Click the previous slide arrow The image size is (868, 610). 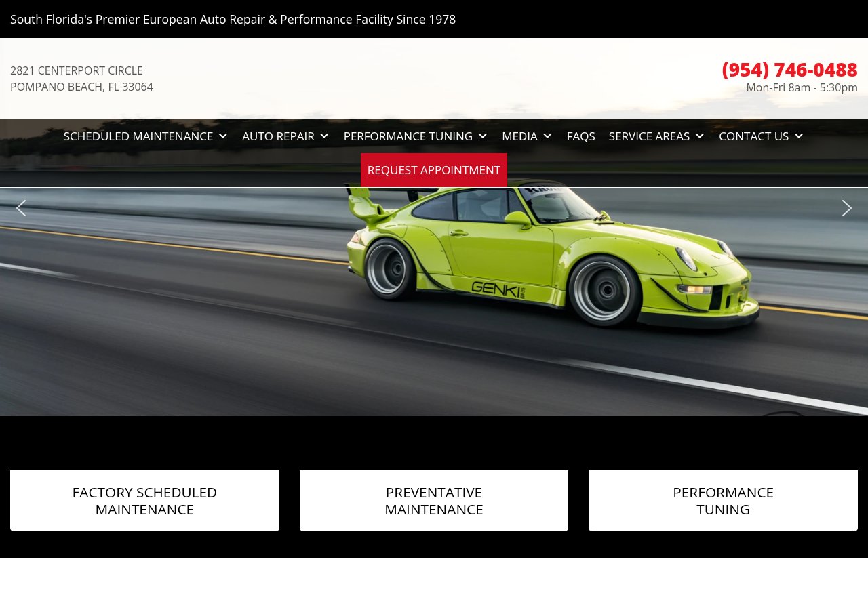21,208
